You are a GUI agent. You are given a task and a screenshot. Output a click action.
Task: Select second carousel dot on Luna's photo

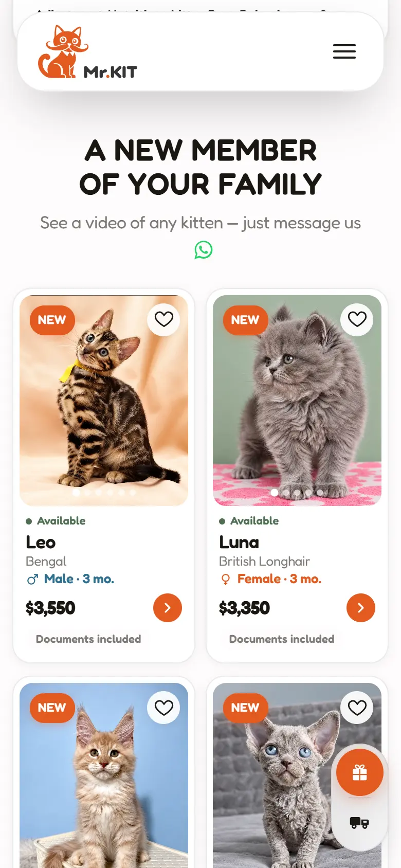pyautogui.click(x=286, y=493)
